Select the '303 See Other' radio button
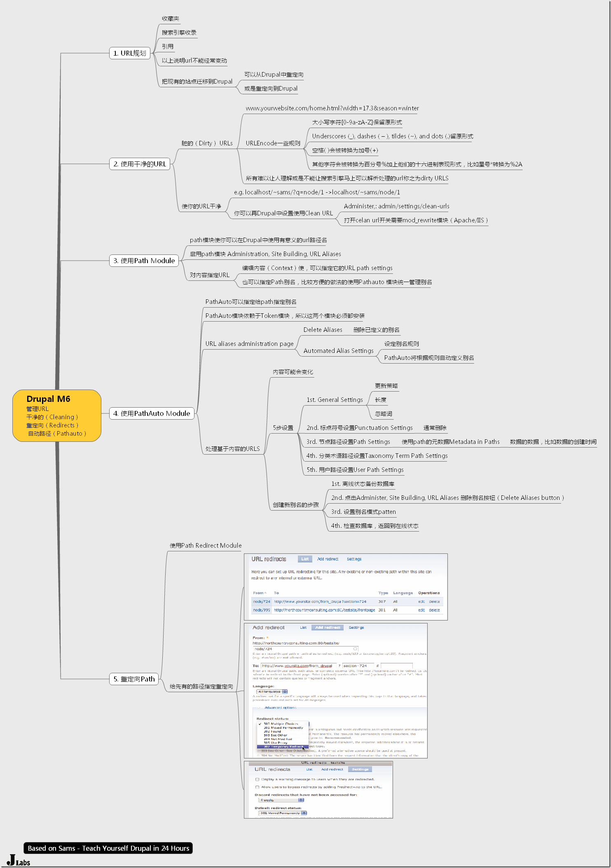This screenshot has width=611, height=868. tap(258, 751)
